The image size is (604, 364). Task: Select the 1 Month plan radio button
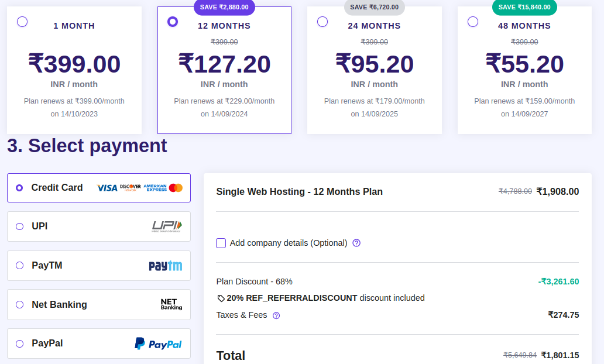22,22
